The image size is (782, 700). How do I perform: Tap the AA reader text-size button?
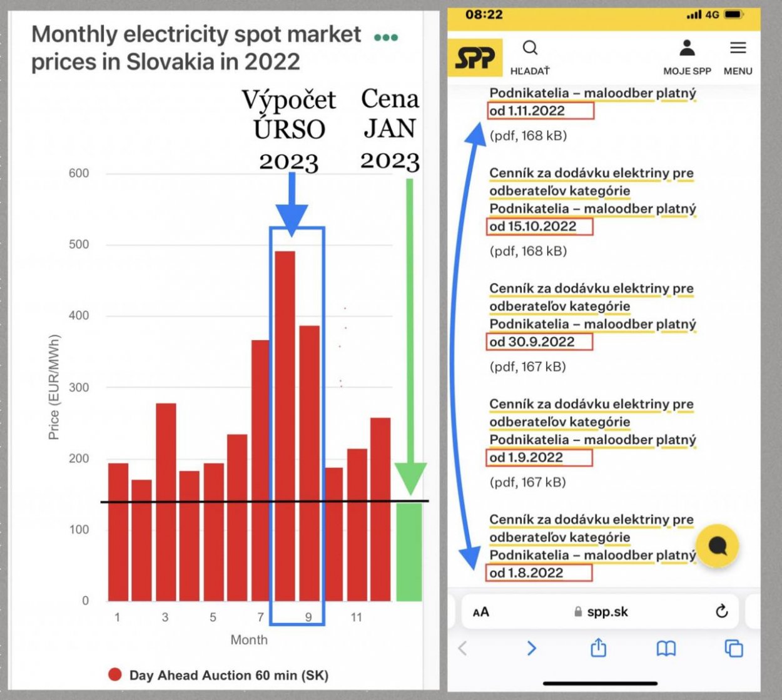pos(481,612)
